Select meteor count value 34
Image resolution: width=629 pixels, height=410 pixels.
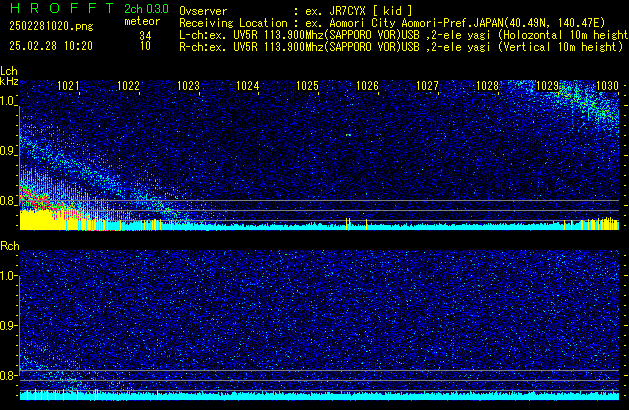(x=145, y=35)
